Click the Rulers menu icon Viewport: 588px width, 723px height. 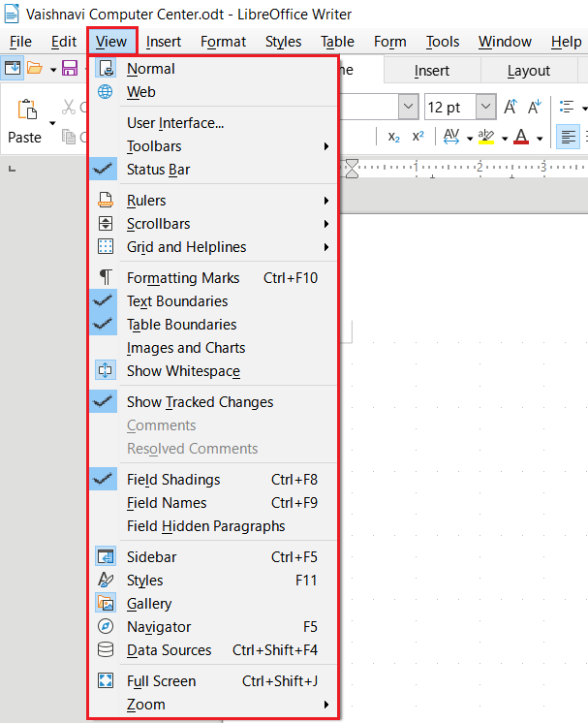point(106,200)
